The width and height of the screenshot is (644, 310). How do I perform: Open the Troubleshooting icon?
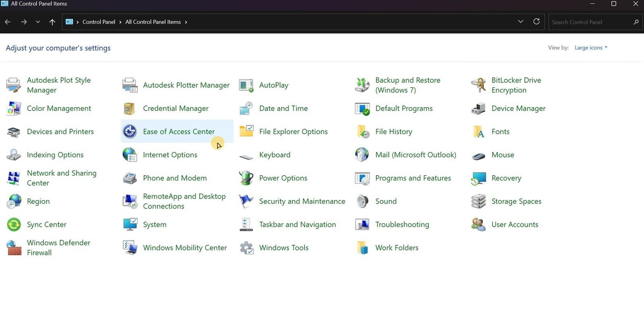362,224
